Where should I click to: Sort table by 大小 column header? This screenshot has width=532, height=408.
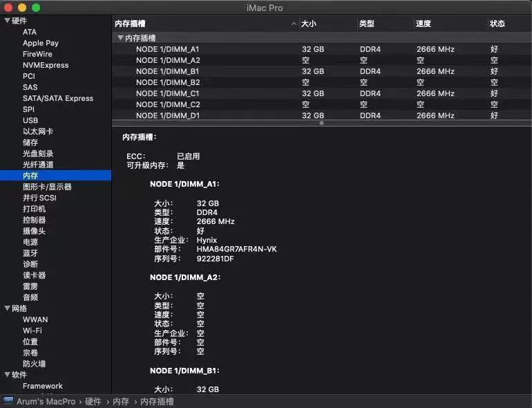pyautogui.click(x=309, y=24)
